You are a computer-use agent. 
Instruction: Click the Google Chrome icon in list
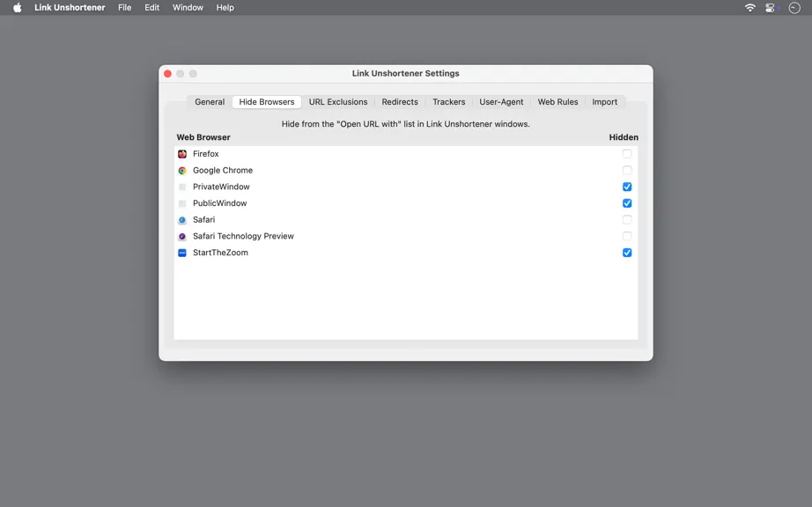[182, 170]
